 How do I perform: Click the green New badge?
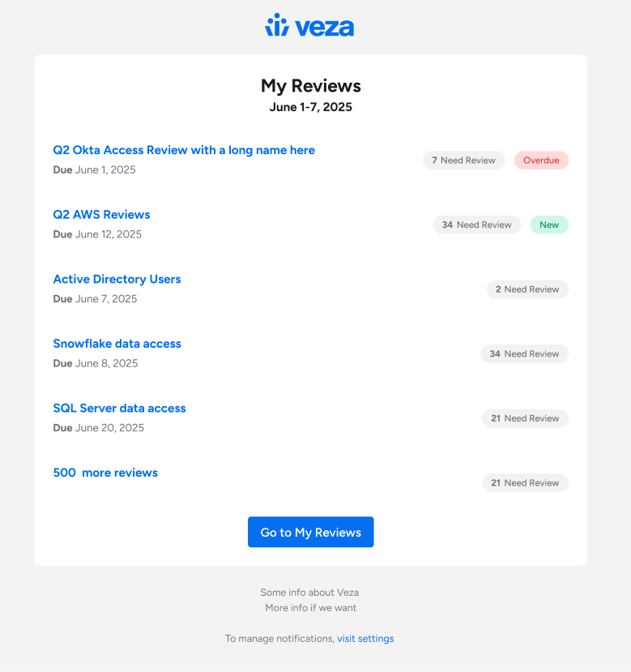(549, 225)
